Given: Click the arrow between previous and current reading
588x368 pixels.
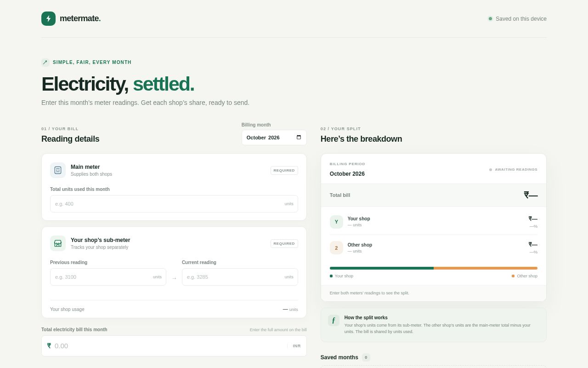Looking at the screenshot, I should coord(174,278).
